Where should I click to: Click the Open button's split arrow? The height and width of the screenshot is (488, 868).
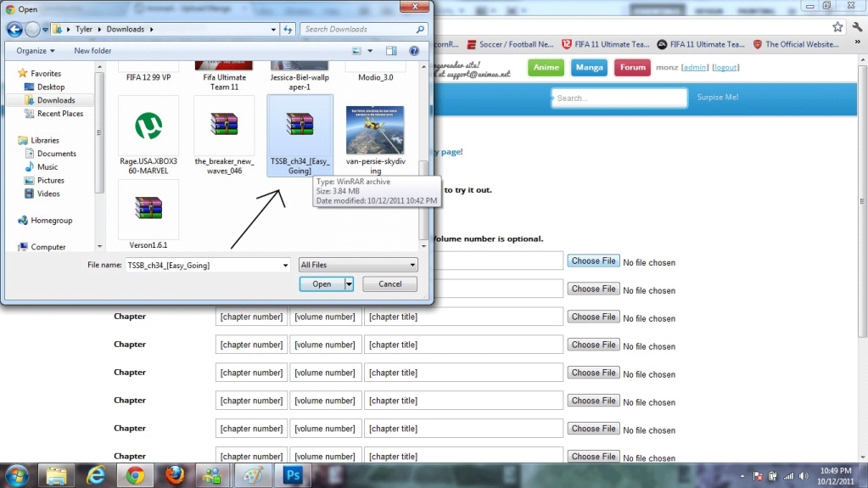coord(349,284)
